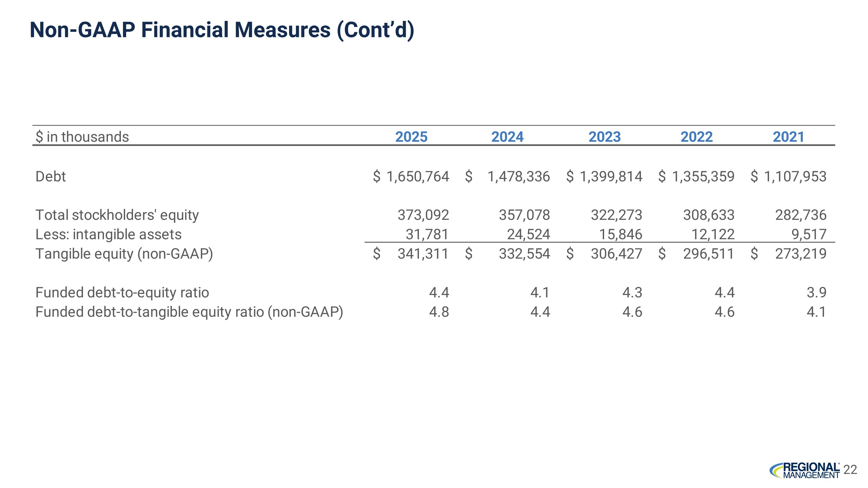
Task: Click the 2025 debt value 1,650,764
Action: tap(418, 176)
